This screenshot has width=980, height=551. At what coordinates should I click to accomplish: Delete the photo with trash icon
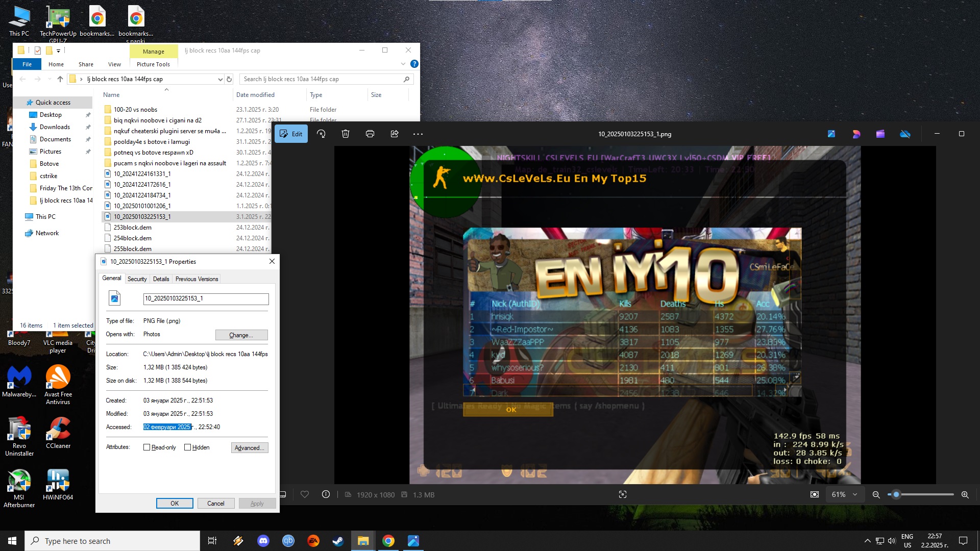pyautogui.click(x=346, y=134)
